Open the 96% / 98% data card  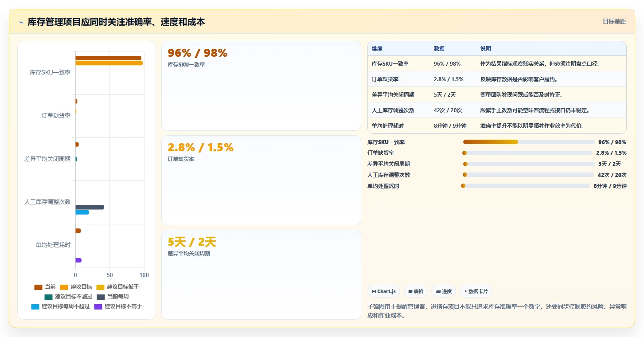[x=261, y=86]
